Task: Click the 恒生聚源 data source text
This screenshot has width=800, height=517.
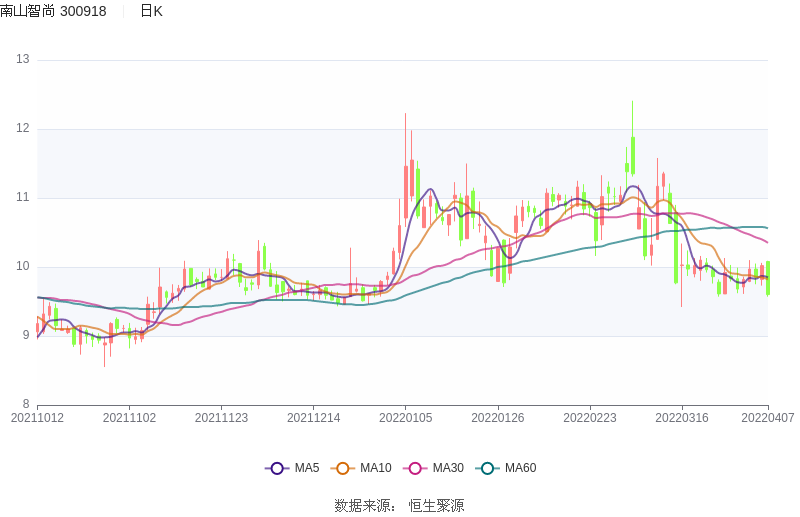Action: (x=436, y=506)
